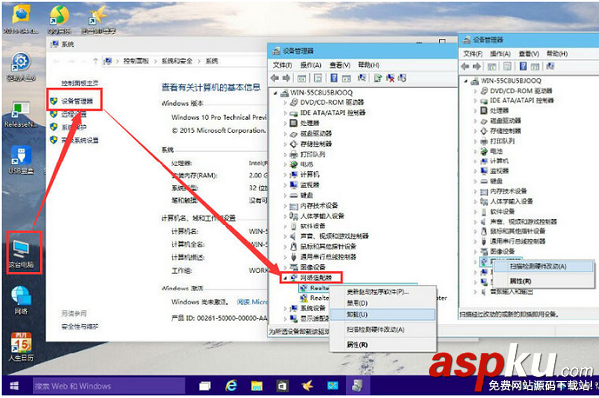Viewport: 599px width, 398px height.
Task: Click 设备管理器 link in System window sidebar
Action: 77,101
